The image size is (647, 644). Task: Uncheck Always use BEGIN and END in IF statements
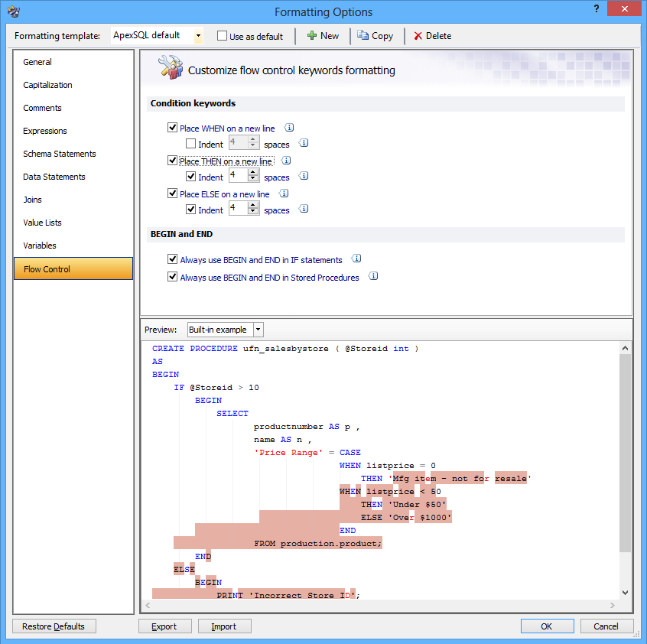coord(173,259)
